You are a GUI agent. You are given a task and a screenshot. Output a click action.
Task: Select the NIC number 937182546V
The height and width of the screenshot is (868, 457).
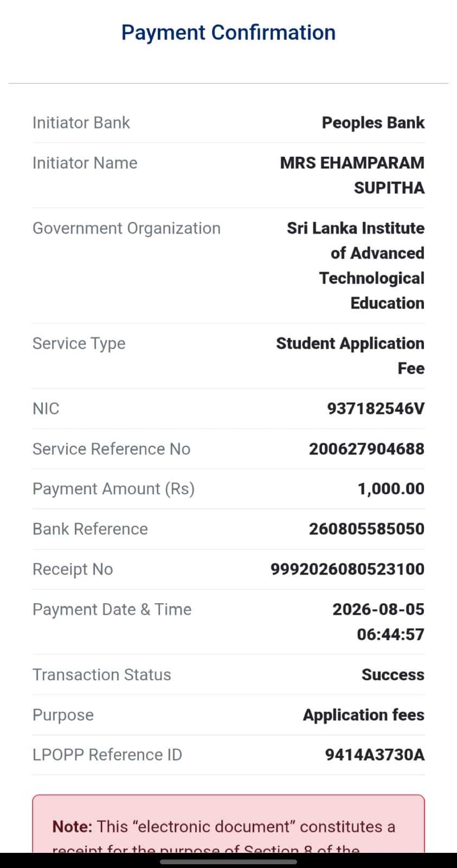(x=376, y=409)
